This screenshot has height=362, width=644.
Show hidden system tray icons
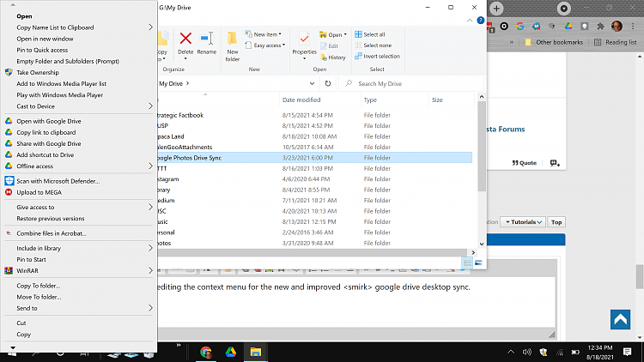click(511, 353)
